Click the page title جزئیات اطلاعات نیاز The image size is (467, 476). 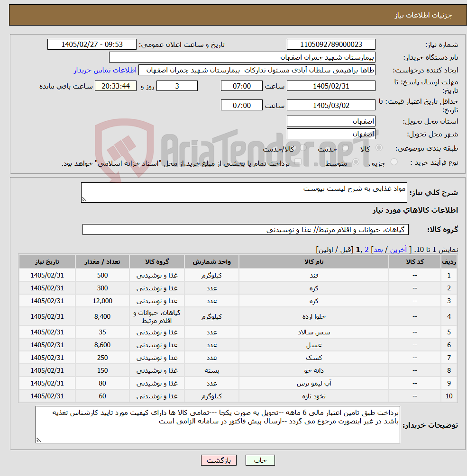[423, 15]
